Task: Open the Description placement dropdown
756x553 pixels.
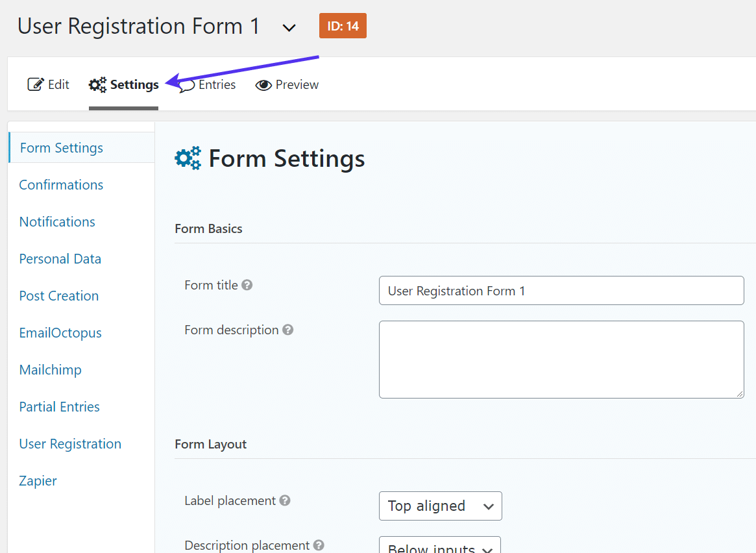Action: [439, 547]
